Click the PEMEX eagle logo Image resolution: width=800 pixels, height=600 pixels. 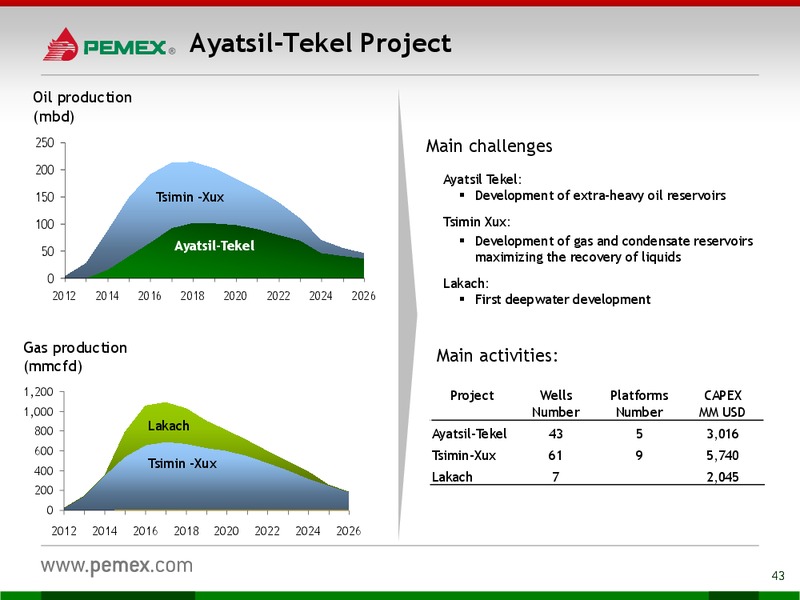(61, 44)
